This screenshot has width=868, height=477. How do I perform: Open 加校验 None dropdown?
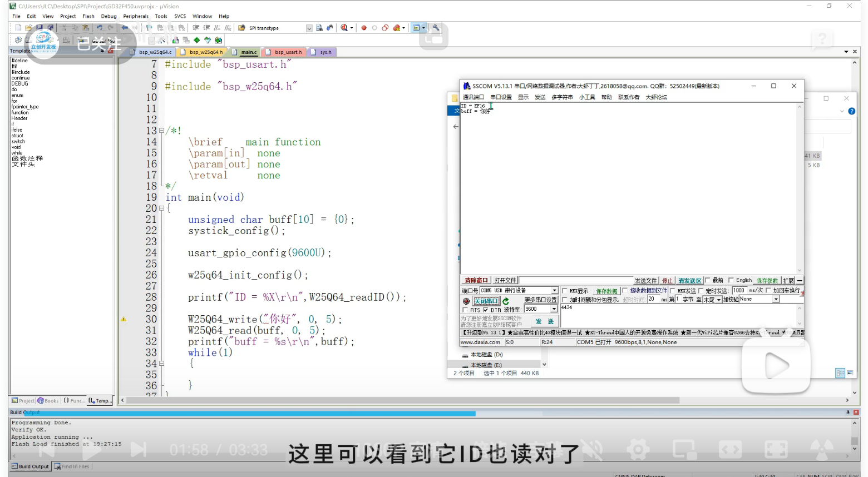point(776,299)
